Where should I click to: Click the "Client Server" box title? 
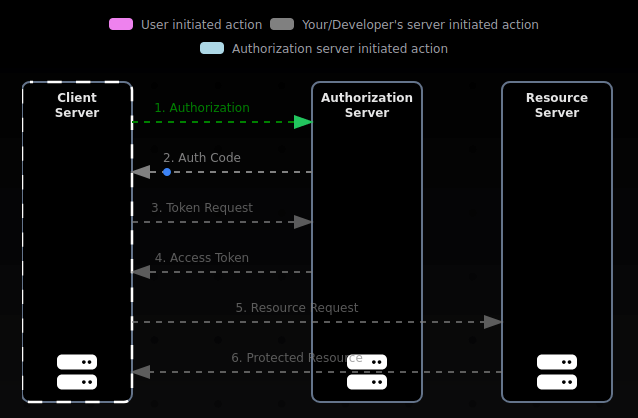(77, 105)
